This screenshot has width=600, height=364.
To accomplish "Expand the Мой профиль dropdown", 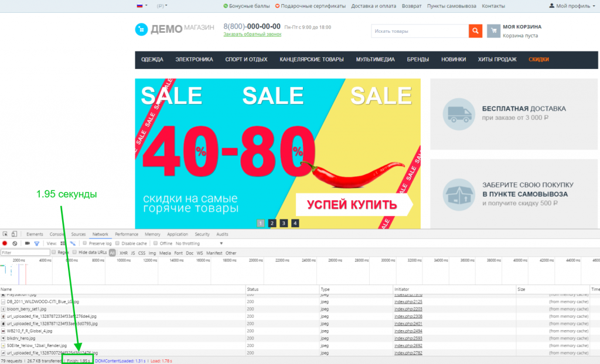I will (x=594, y=6).
